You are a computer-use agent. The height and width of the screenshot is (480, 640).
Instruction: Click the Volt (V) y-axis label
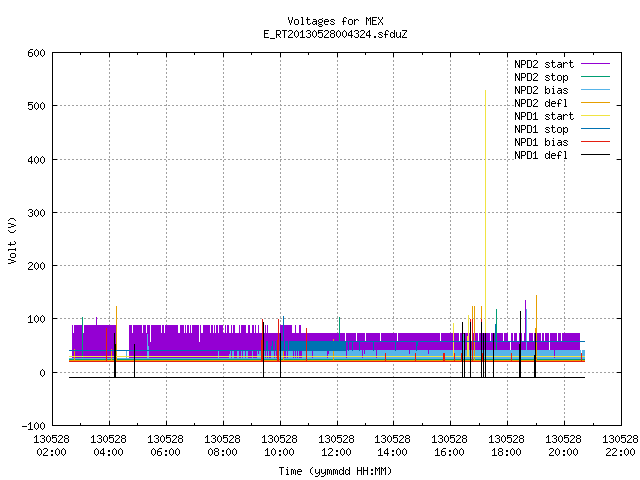tap(12, 240)
